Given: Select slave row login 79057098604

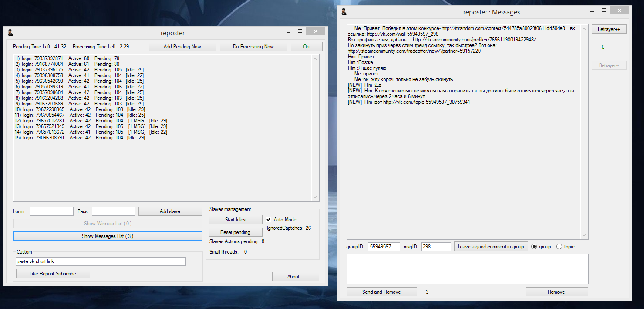Looking at the screenshot, I should tap(80, 92).
